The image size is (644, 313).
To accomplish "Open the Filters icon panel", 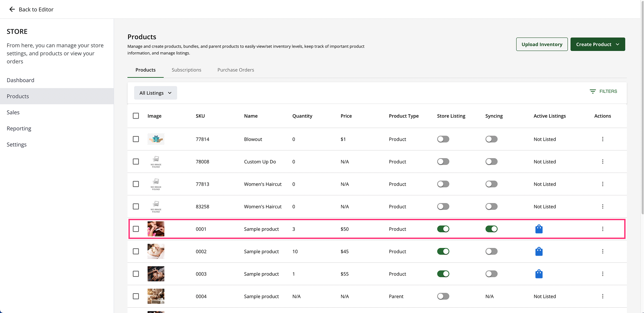I will pyautogui.click(x=593, y=91).
